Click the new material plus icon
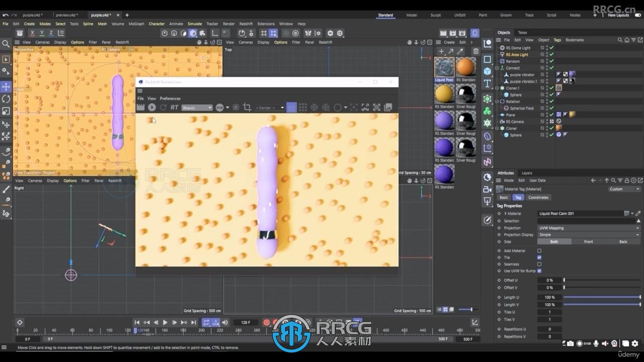Viewport: 644px width, 362px height. pyautogui.click(x=441, y=51)
